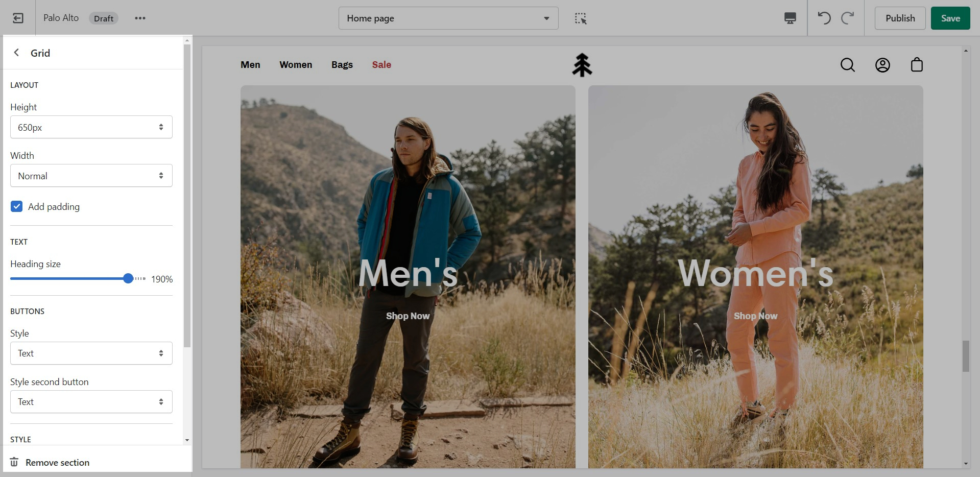Undo the last change
Image resolution: width=980 pixels, height=477 pixels.
coord(824,18)
